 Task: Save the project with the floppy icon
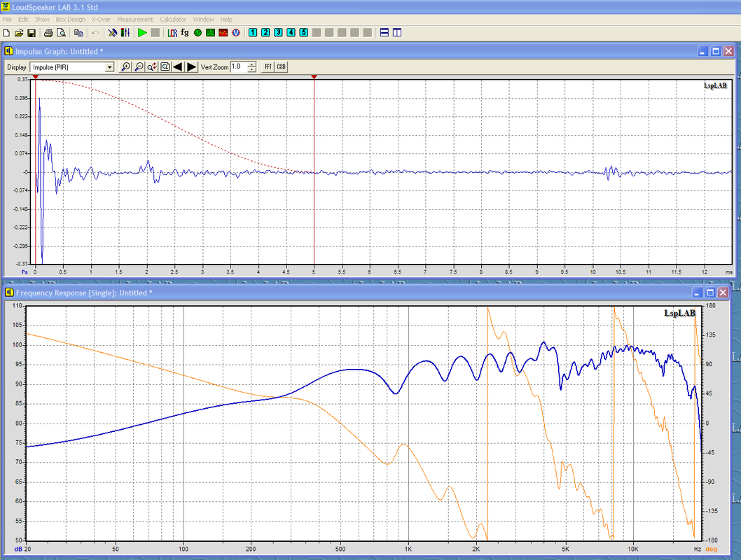click(x=32, y=33)
